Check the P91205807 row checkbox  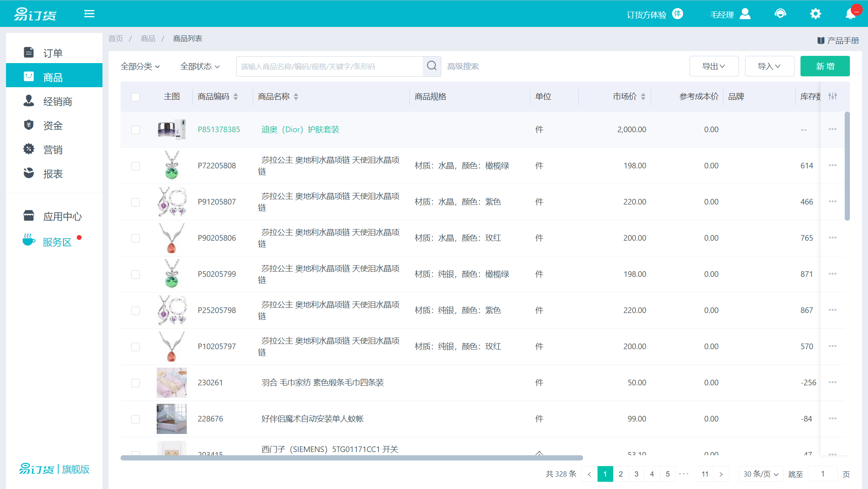[136, 202]
